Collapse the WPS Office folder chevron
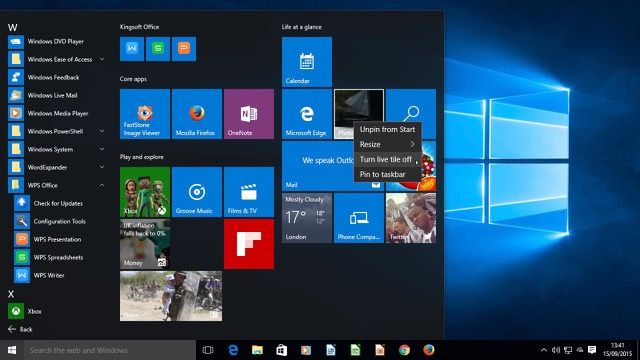The width and height of the screenshot is (640, 360). click(102, 185)
